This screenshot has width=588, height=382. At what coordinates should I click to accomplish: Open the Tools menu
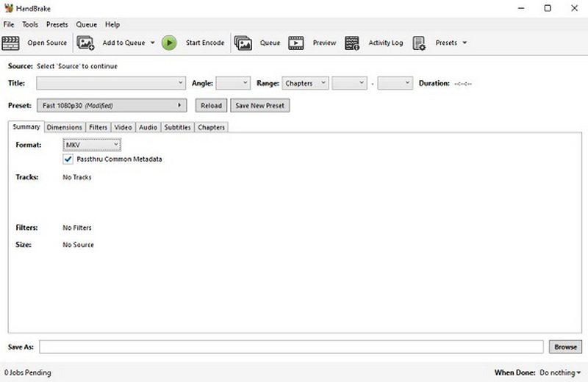30,24
